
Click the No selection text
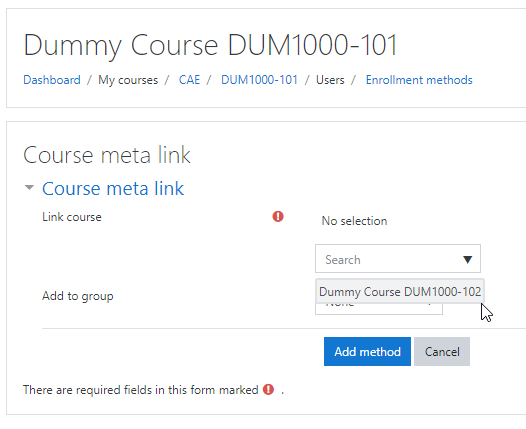pos(354,221)
